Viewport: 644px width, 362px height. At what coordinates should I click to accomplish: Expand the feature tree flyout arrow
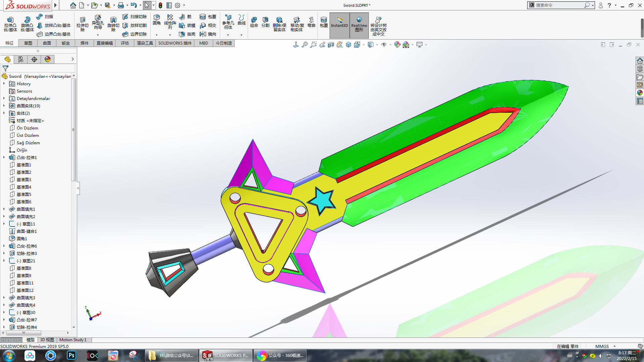click(x=72, y=59)
